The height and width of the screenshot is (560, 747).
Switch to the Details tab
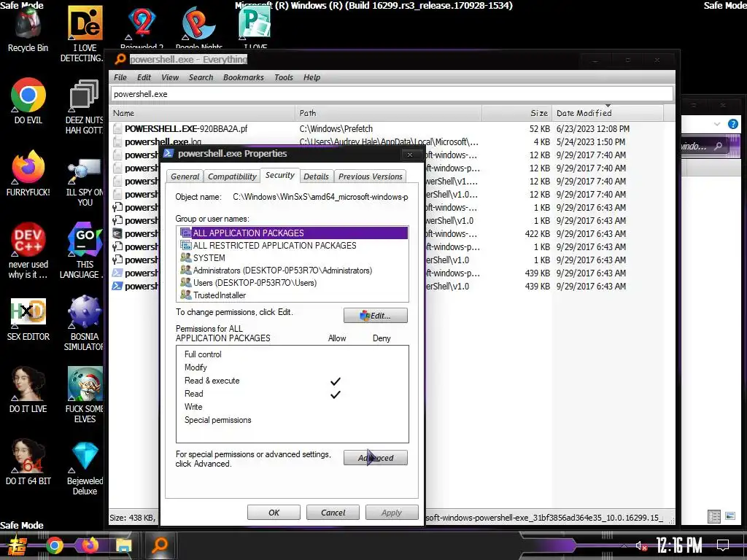point(317,176)
